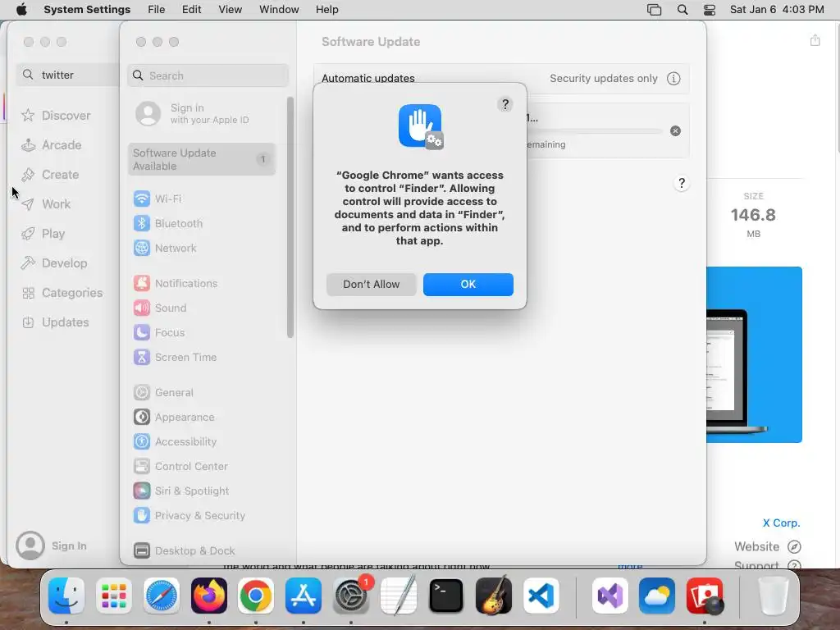Switch to Google Chrome in the Dock
840x630 pixels.
tap(256, 596)
